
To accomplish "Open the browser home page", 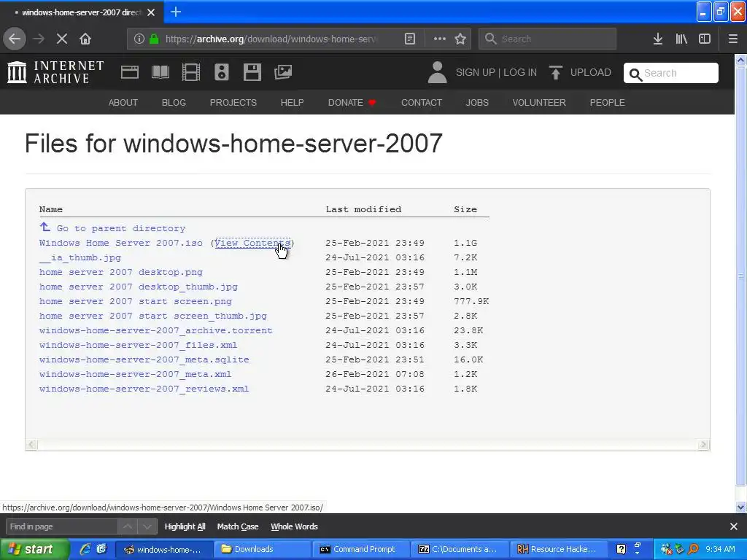I will [x=85, y=39].
